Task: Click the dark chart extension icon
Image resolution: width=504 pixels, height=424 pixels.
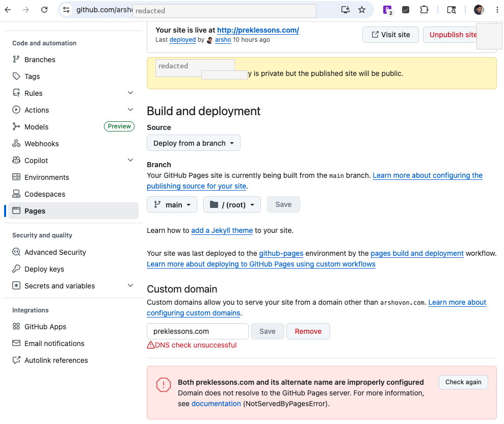Action: coord(406,10)
